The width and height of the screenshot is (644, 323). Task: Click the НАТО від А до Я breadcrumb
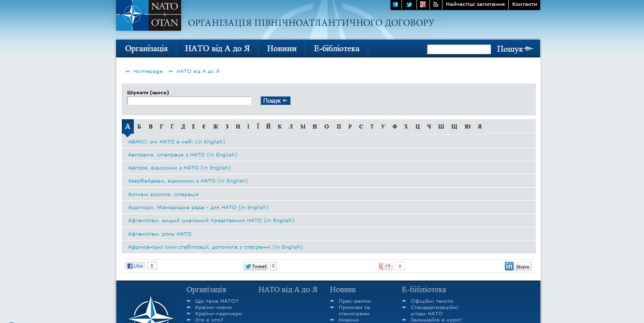coord(198,71)
